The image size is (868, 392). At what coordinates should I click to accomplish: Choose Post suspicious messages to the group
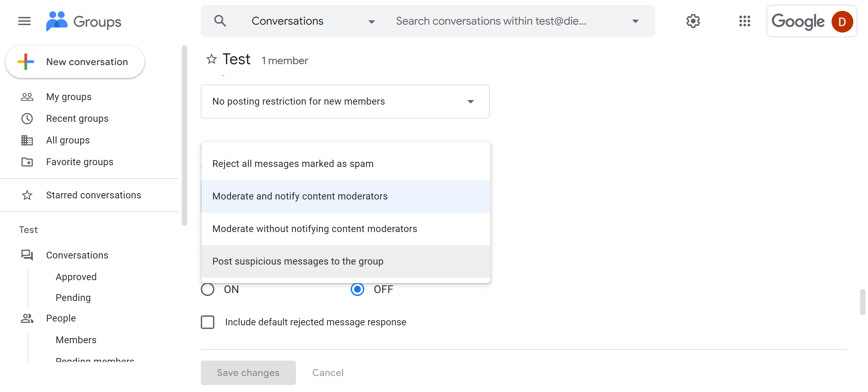(x=298, y=261)
